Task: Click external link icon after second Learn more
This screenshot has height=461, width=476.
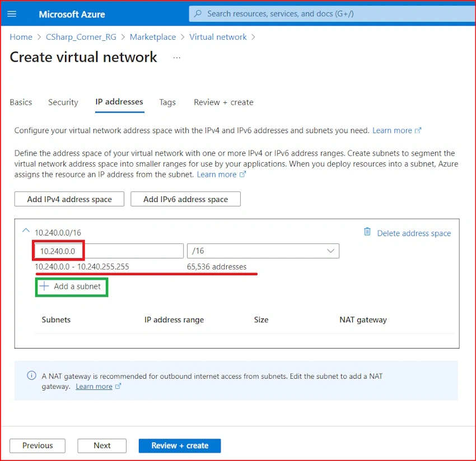Action: (242, 175)
